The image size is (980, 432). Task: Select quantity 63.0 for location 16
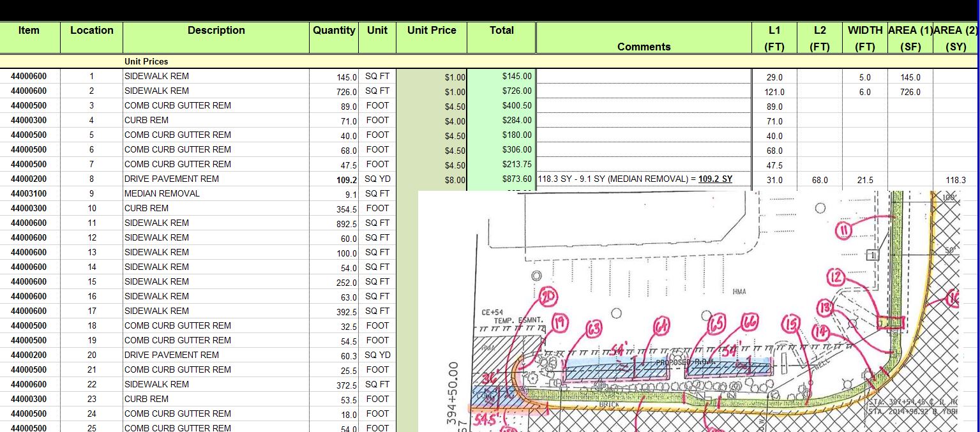(x=334, y=297)
